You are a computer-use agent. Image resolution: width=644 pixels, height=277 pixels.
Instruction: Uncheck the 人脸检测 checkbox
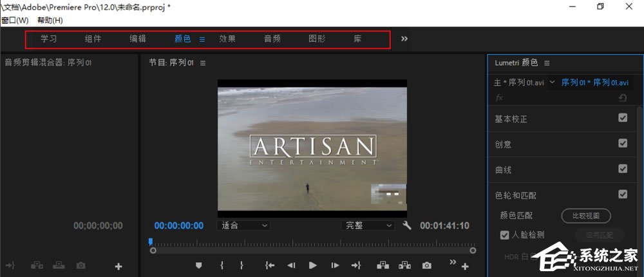coord(505,235)
